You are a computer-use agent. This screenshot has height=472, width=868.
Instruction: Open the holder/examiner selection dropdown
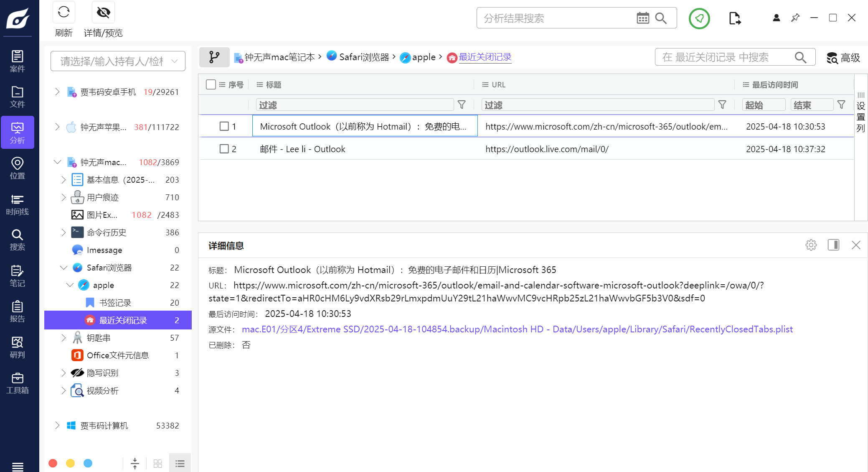click(118, 61)
